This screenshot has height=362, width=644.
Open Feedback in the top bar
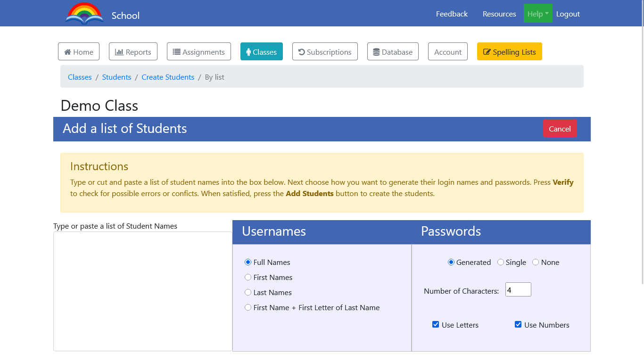(452, 14)
